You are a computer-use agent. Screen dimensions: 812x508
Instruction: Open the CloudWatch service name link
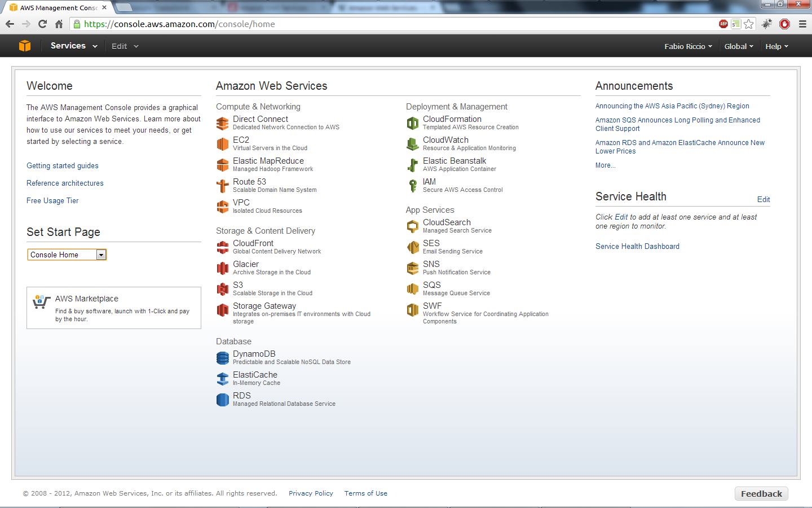tap(445, 140)
